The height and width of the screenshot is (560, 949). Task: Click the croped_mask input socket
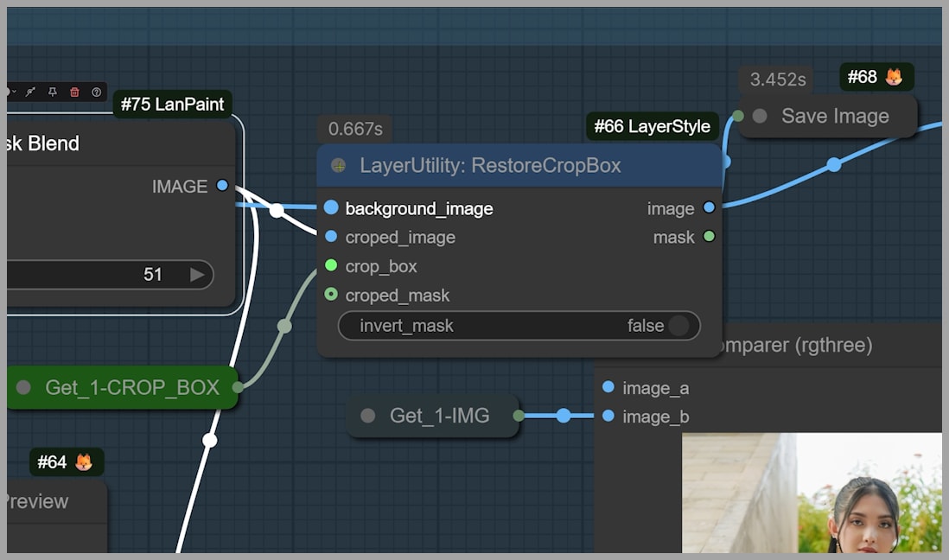(x=331, y=295)
